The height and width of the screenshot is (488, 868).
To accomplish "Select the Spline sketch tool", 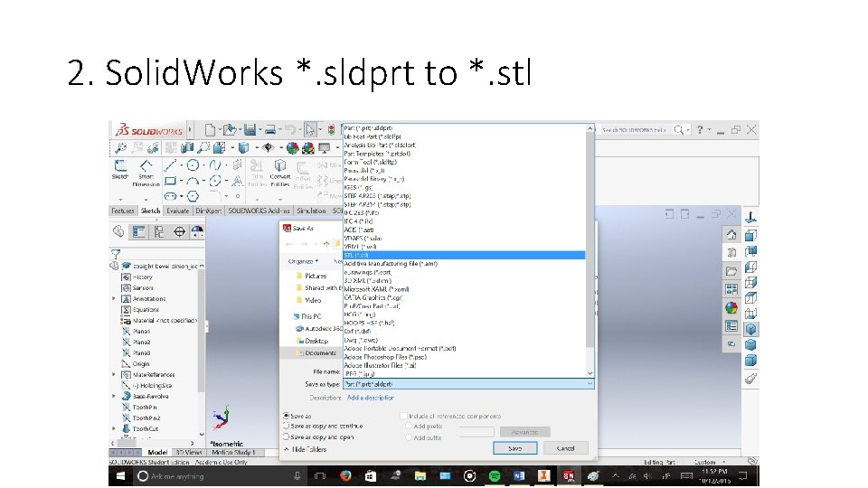I will click(x=215, y=164).
